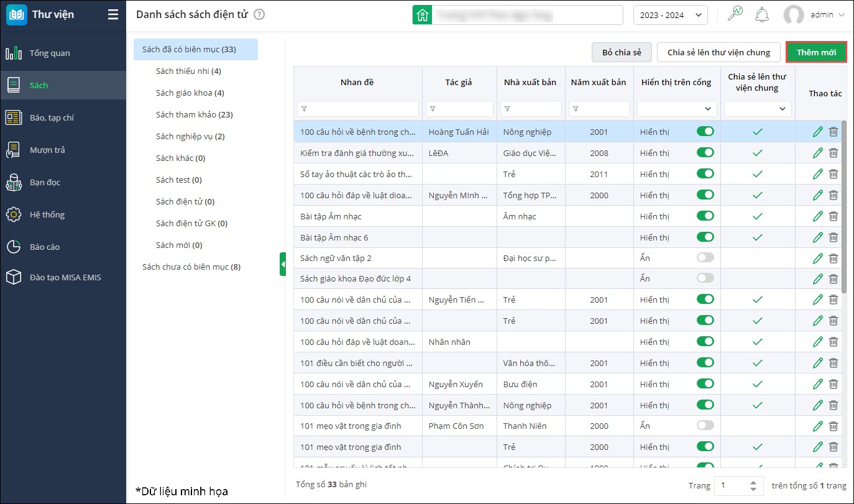
Task: Click the green home icon
Action: (x=422, y=15)
